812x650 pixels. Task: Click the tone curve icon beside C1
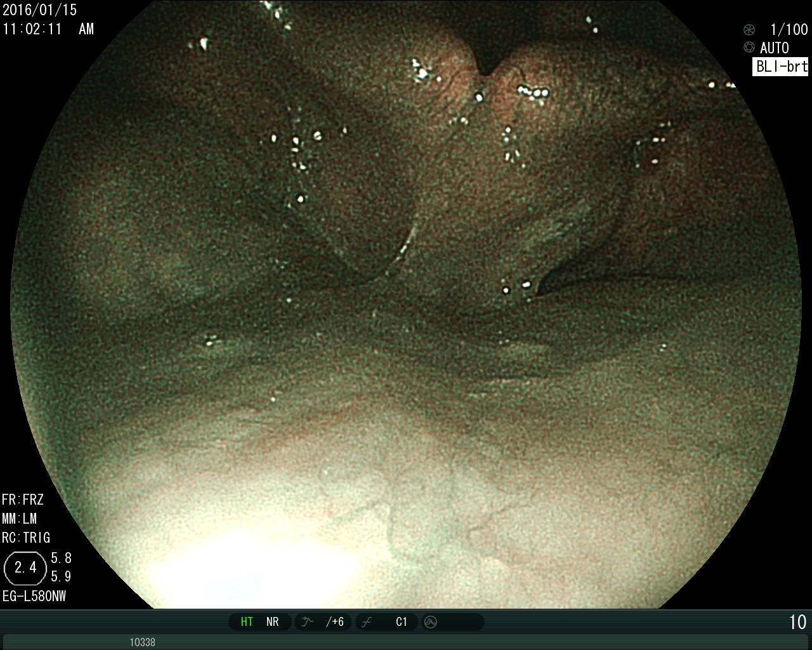[x=366, y=622]
